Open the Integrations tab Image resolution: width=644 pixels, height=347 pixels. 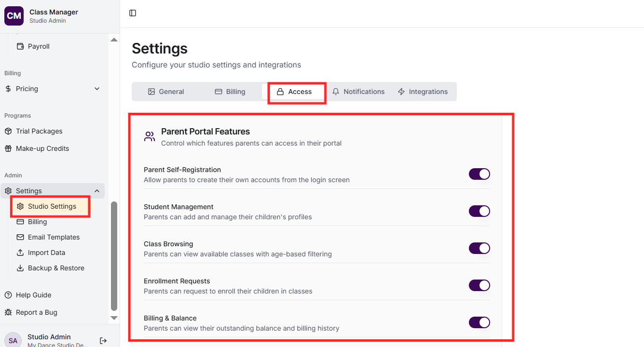(423, 92)
